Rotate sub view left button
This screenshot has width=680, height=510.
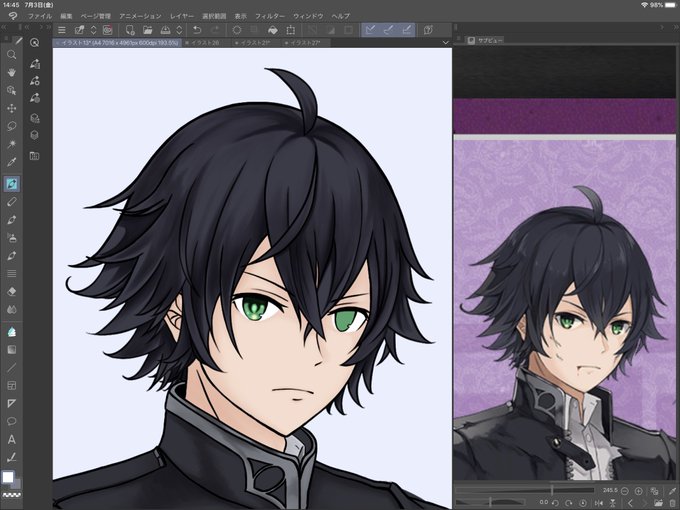click(556, 503)
